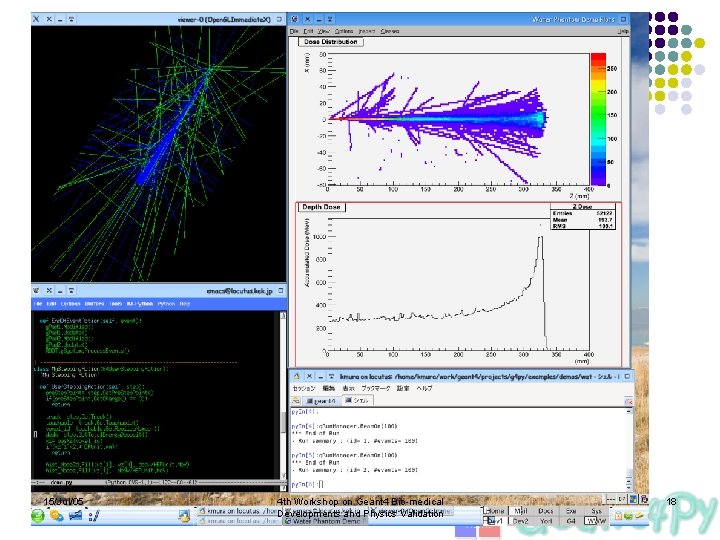720x540 pixels.
Task: Click the Water Phantom window's shade icon
Action: point(330,19)
